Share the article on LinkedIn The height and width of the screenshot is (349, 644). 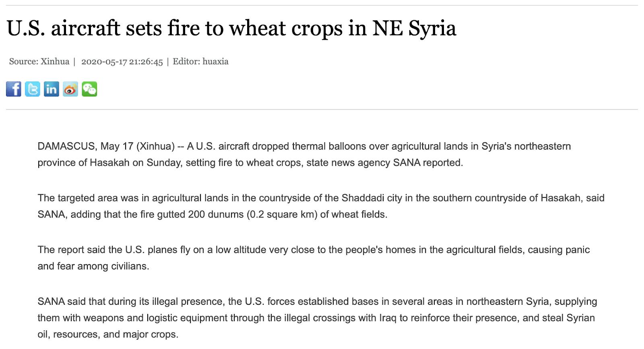pos(52,89)
